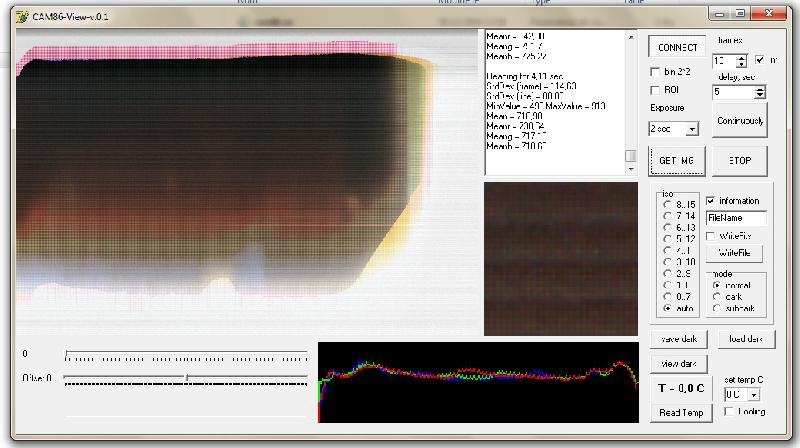Enable the Cooling checkbox
This screenshot has height=448, width=800.
coord(730,411)
